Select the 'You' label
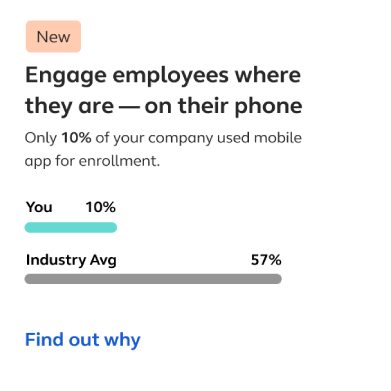Image resolution: width=391 pixels, height=391 pixels. pos(39,207)
